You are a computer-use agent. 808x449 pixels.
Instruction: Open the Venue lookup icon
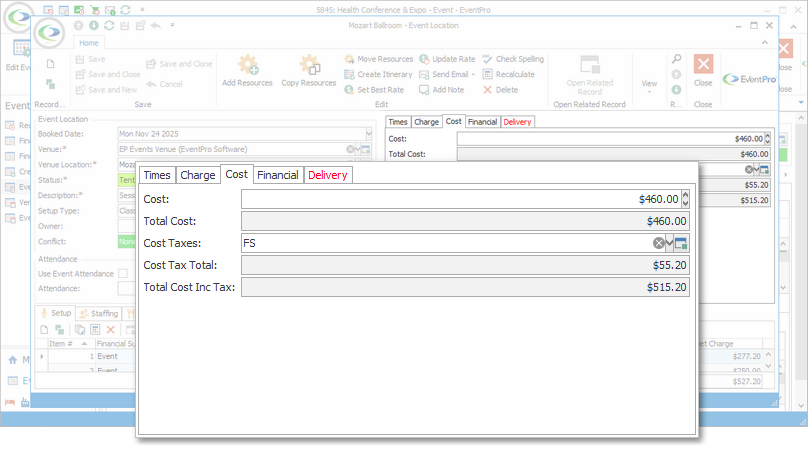pos(366,149)
